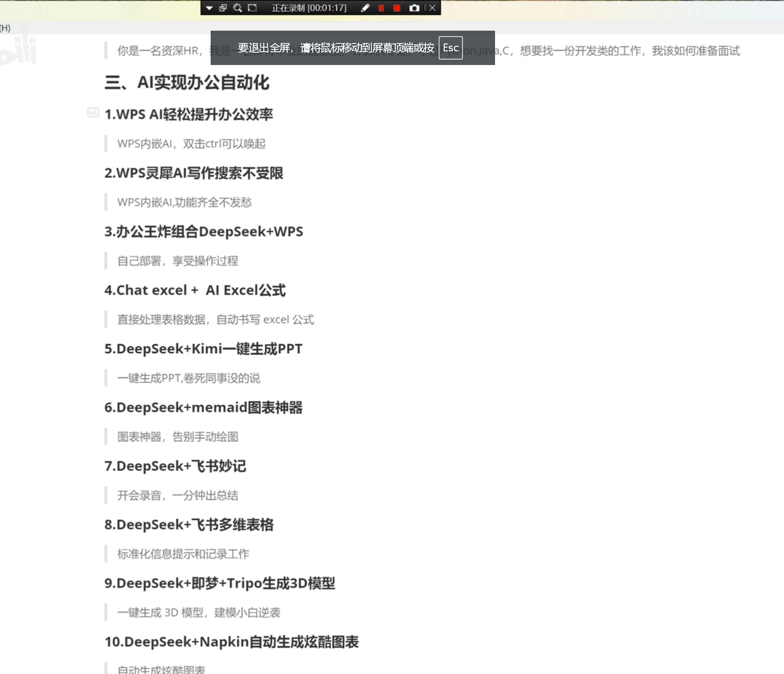This screenshot has height=674, width=784.
Task: Click heading 7.DeepSeek+飞书妙记
Action: click(x=175, y=466)
